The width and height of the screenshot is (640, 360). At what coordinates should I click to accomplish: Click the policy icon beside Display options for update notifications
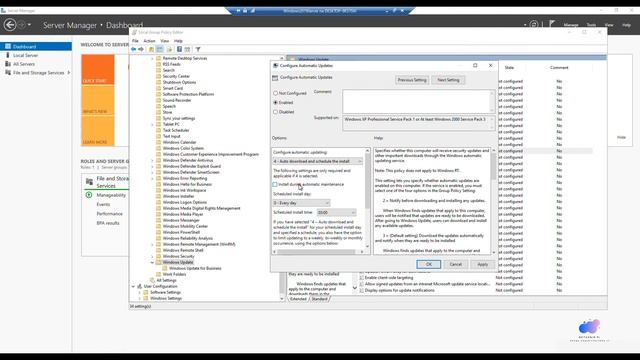(x=362, y=290)
